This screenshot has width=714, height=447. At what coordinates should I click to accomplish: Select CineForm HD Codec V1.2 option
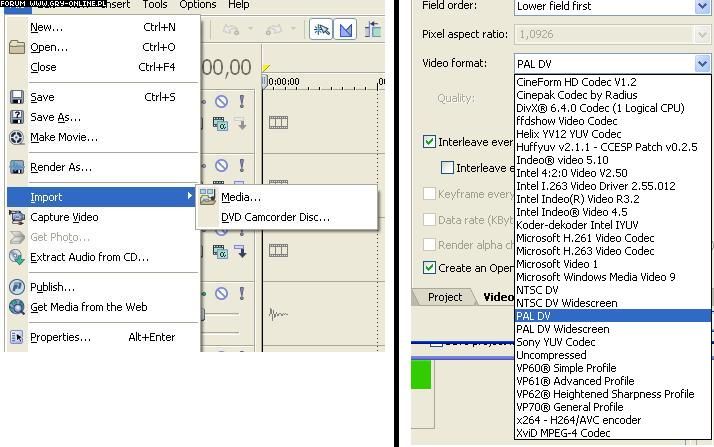(612, 82)
